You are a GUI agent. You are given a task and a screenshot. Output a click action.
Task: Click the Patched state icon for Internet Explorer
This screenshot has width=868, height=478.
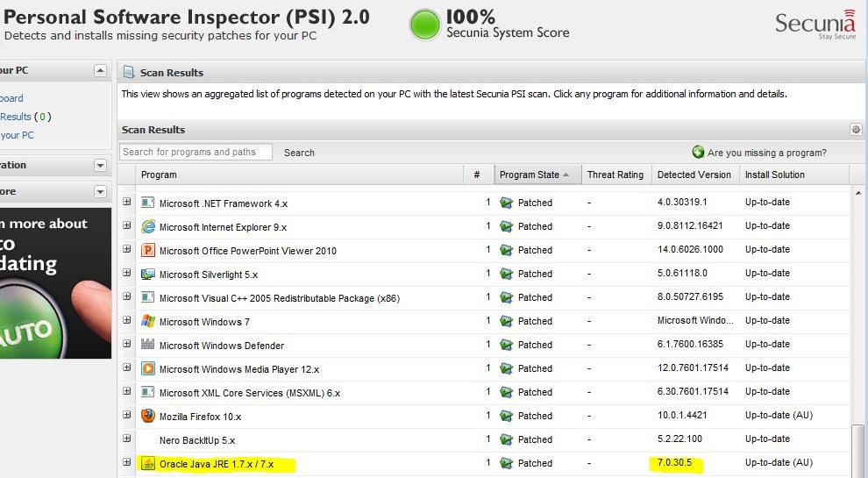tap(506, 226)
